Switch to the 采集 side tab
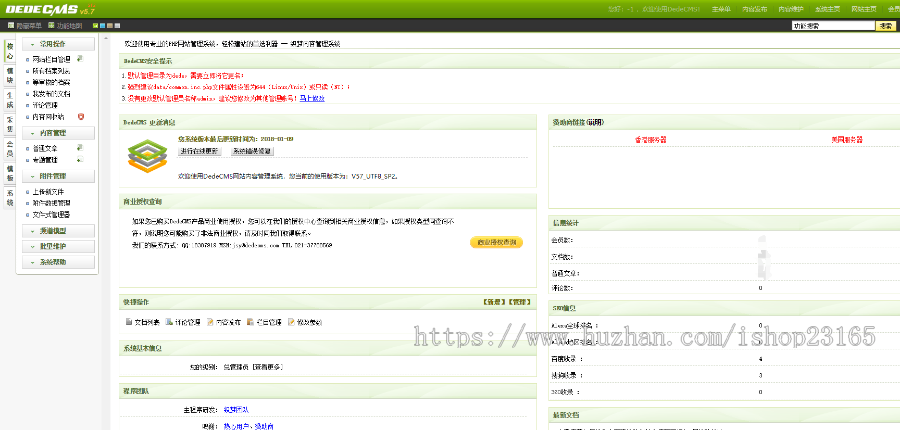The width and height of the screenshot is (900, 430). 10,125
